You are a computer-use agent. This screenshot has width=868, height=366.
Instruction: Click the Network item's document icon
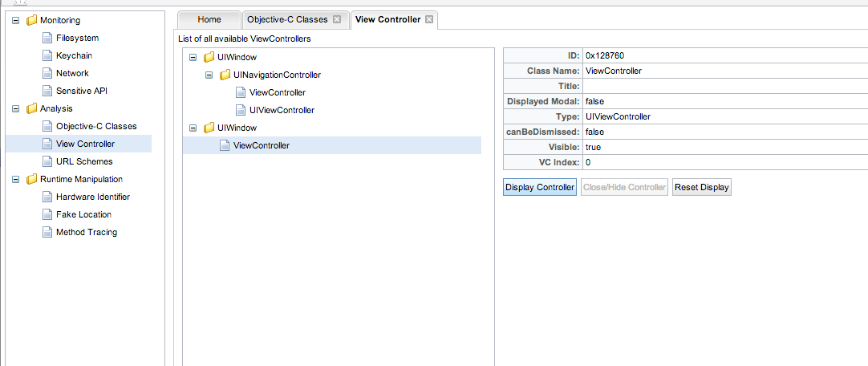pos(48,73)
